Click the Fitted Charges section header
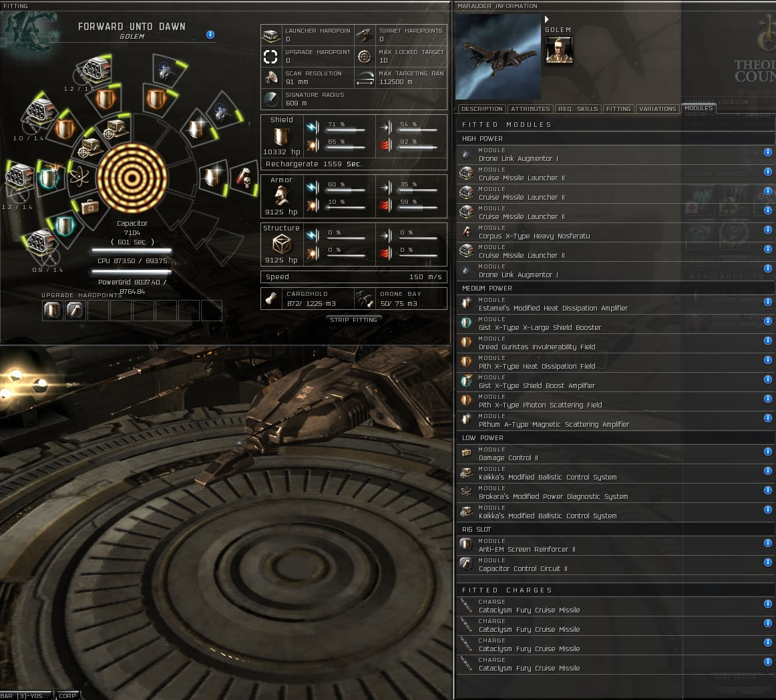Screen dimensions: 776x700 point(615,590)
